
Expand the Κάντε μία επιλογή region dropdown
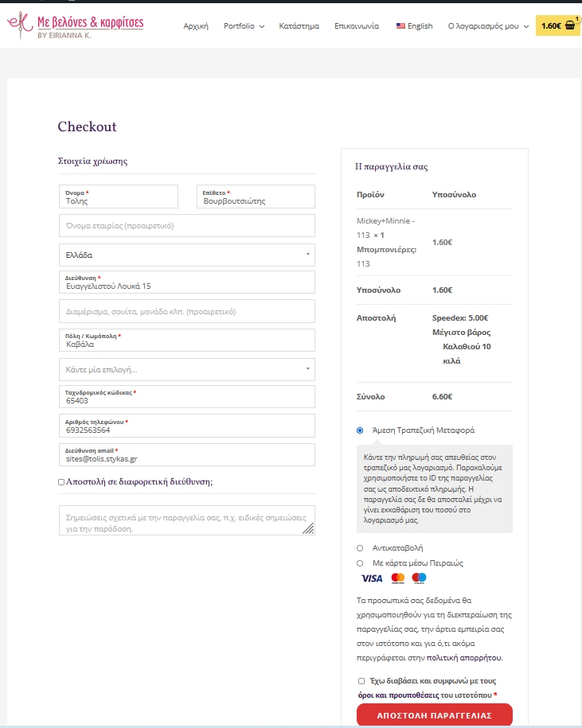pyautogui.click(x=187, y=370)
